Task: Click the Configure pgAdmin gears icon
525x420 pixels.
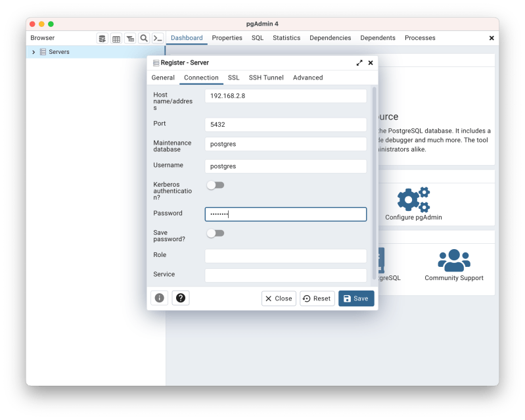Action: coord(413,200)
